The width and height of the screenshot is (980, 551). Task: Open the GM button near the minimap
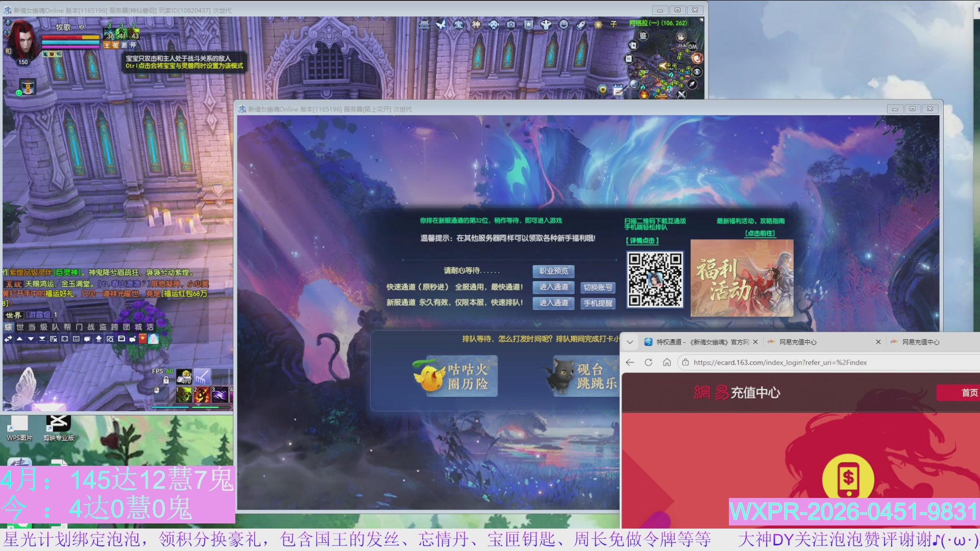(692, 46)
